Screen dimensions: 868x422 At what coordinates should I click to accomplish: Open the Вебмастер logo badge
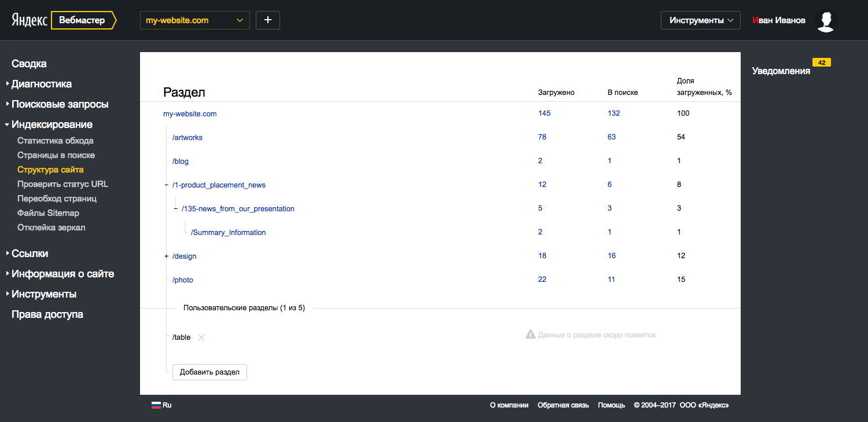[83, 20]
